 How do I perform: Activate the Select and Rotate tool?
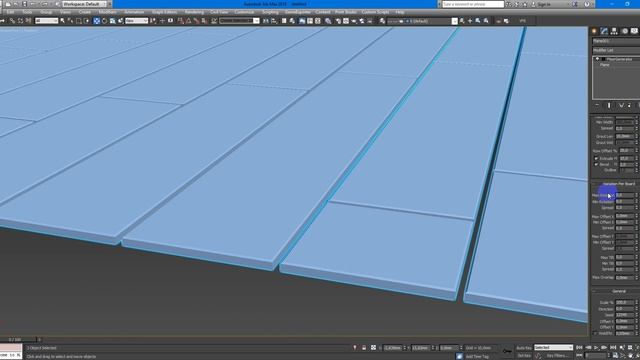tap(104, 21)
